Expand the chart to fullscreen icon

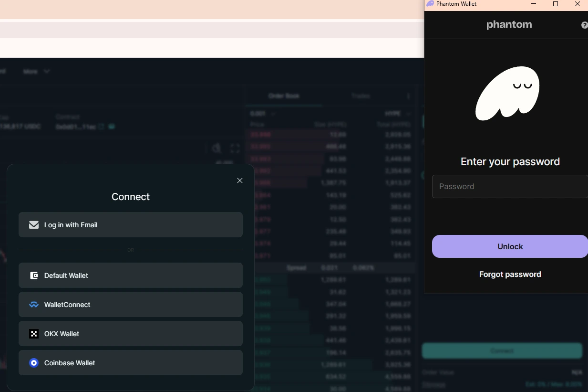235,148
